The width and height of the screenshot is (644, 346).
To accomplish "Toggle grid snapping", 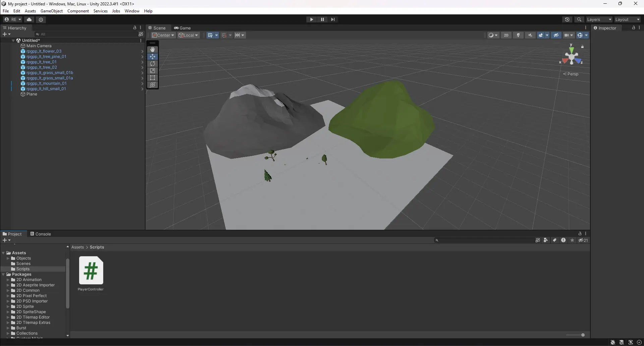I will click(224, 35).
